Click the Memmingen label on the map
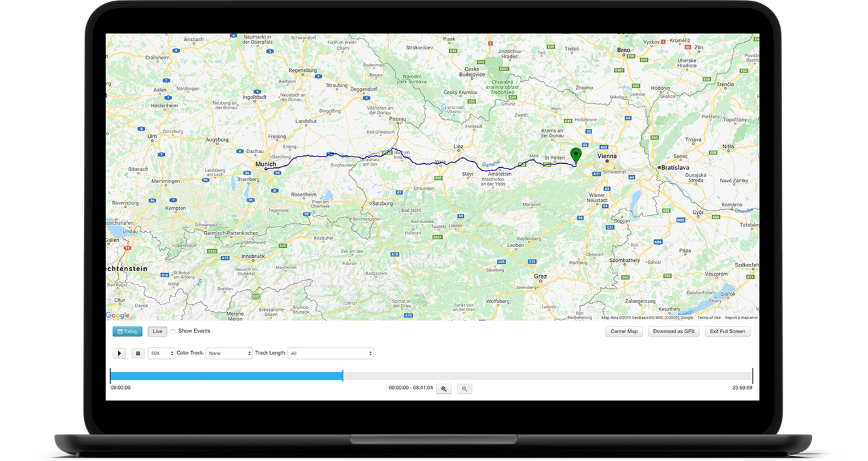 166,181
